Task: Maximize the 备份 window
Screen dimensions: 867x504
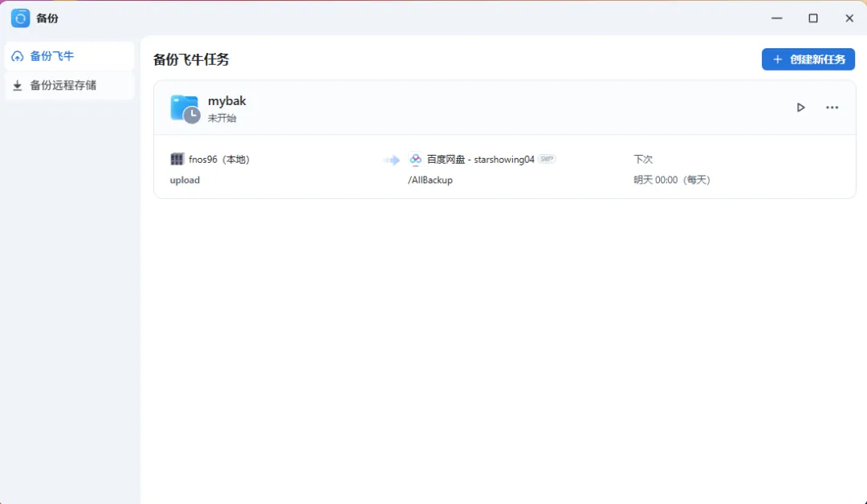Action: [812, 18]
